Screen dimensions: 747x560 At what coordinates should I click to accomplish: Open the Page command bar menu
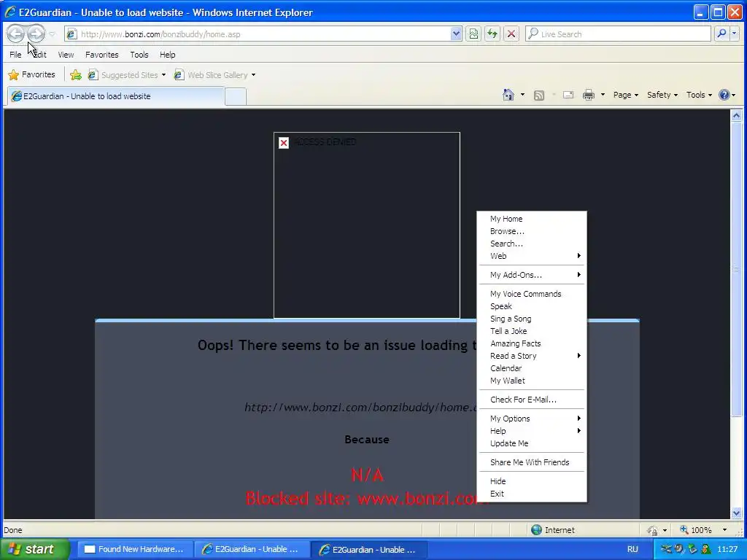(625, 95)
